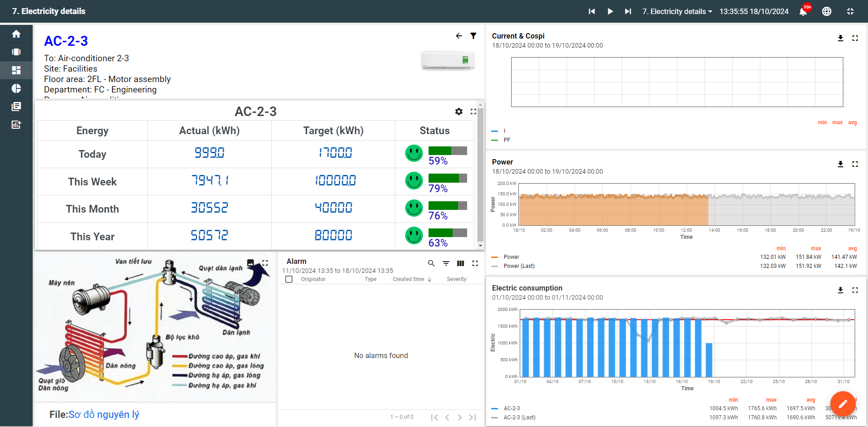The image size is (868, 427).
Task: Open the 7. Electricity details state dropdown
Action: coord(677,11)
